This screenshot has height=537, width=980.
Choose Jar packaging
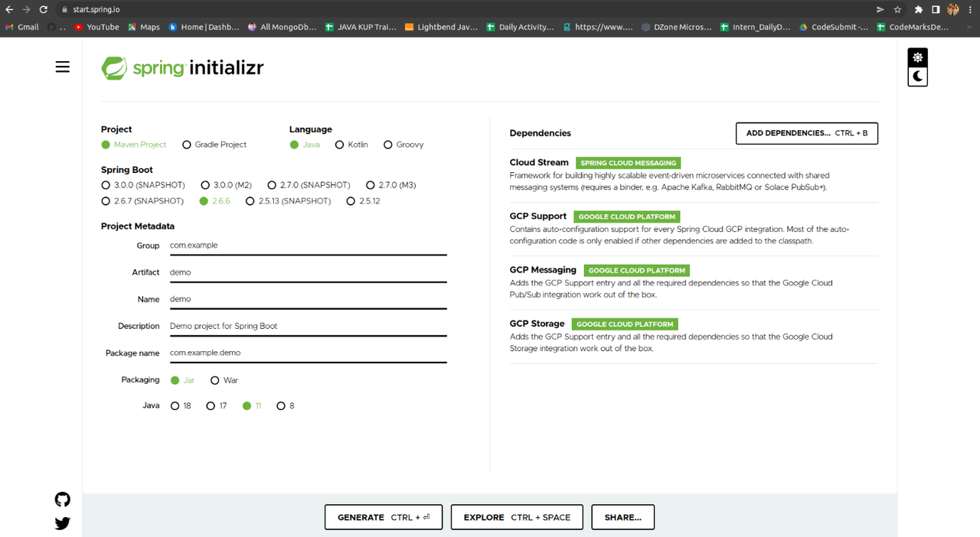(x=183, y=380)
